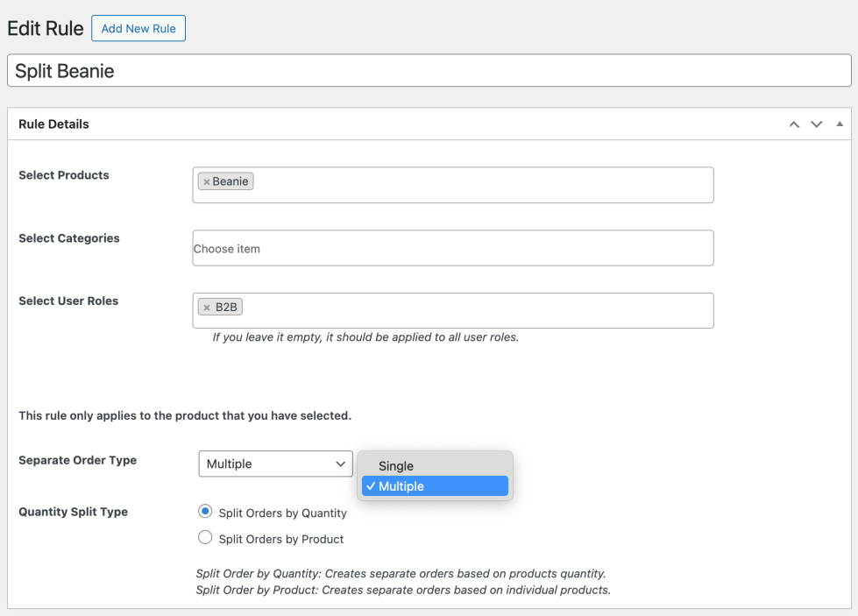Screen dimensions: 858x616
Task: Move Rule Details panel down
Action: 817,124
